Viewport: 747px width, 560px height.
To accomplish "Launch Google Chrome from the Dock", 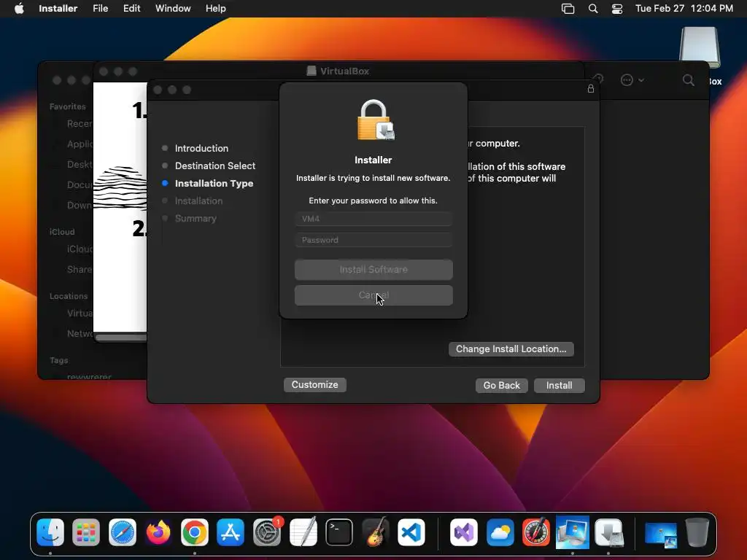I will [194, 532].
